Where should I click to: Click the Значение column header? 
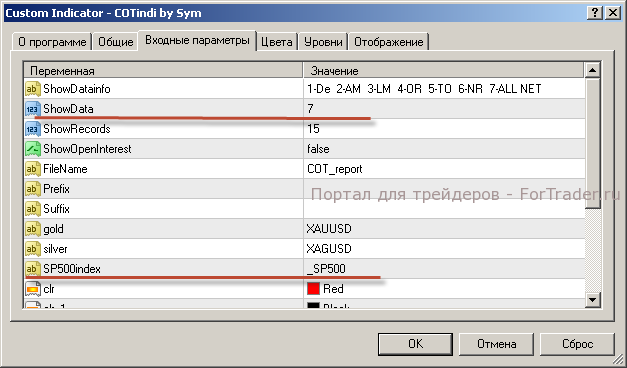tap(443, 70)
